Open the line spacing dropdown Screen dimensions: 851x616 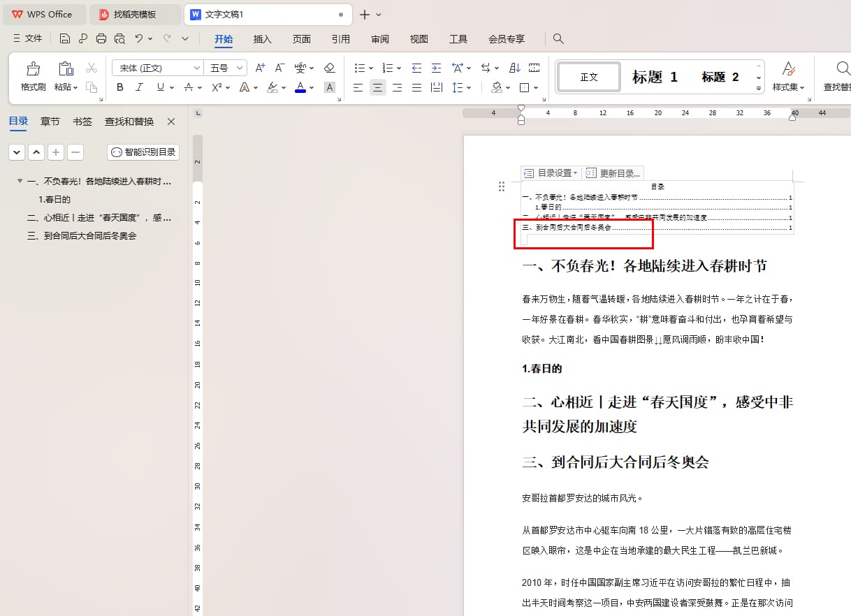point(468,87)
